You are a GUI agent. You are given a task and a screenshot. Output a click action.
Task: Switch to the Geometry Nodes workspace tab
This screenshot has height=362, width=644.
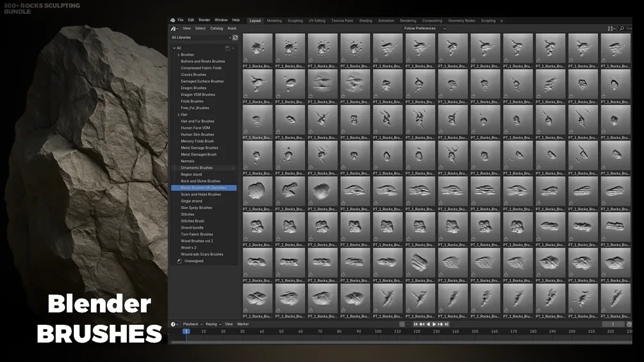(x=461, y=21)
